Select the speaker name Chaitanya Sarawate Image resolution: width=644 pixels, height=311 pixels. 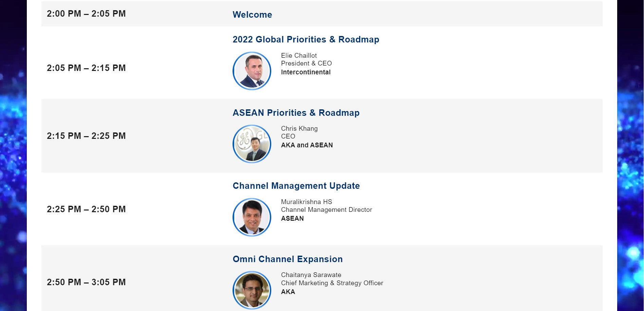point(311,275)
